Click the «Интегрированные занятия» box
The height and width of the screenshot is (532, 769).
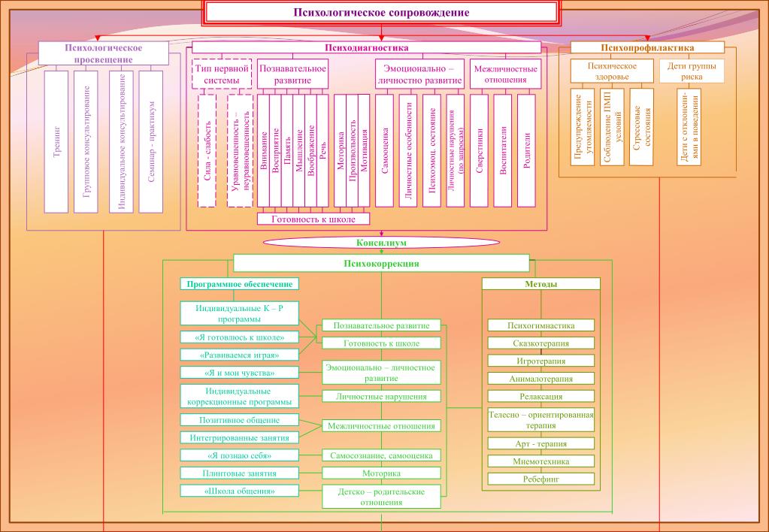239,438
